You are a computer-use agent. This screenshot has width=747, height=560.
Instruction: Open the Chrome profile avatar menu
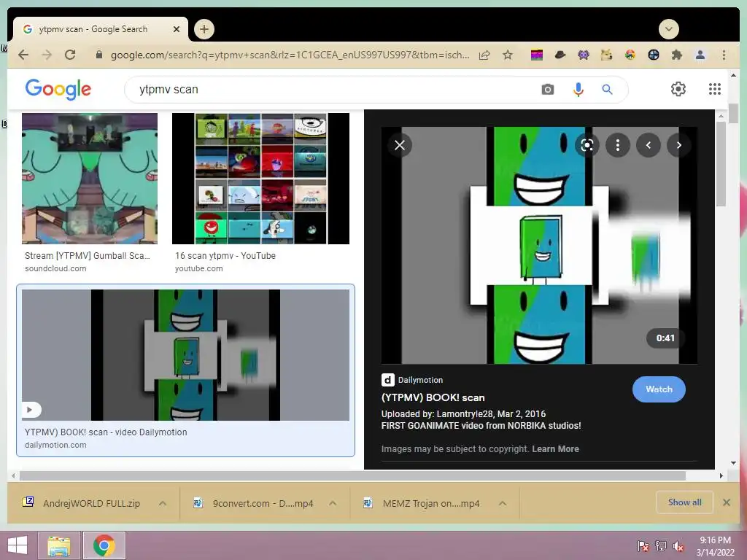tap(700, 55)
